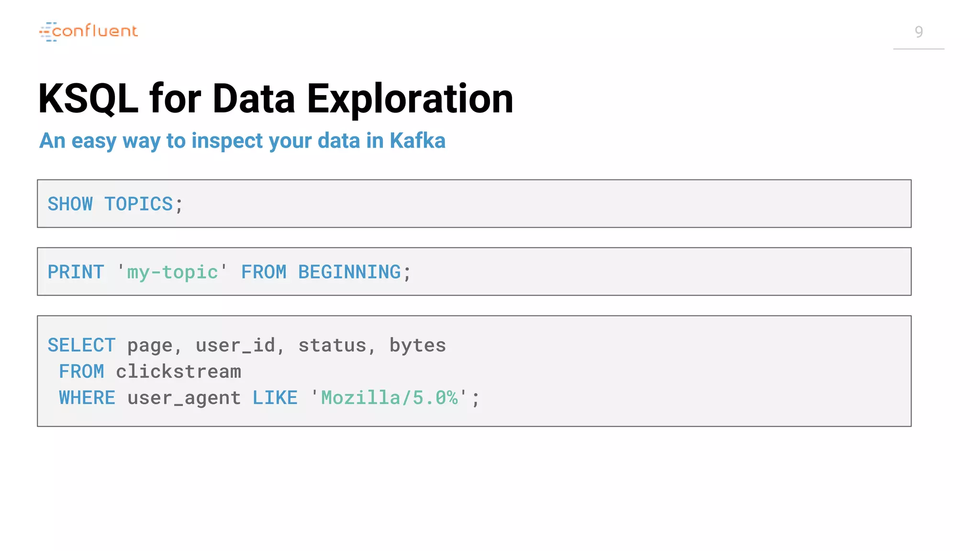Click the subtitle 'An easy way to inspect your data in Kafka'
Screen dimensions: 980x551
[243, 141]
